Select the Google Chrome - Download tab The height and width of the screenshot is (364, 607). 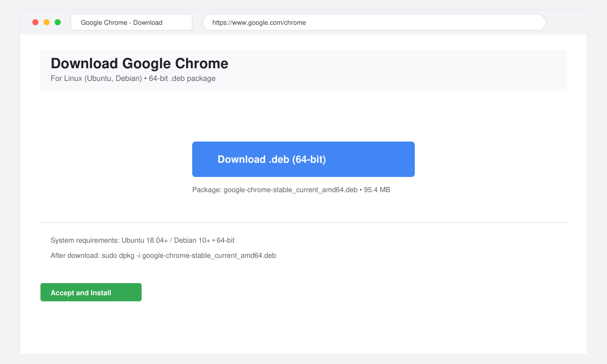tap(132, 22)
